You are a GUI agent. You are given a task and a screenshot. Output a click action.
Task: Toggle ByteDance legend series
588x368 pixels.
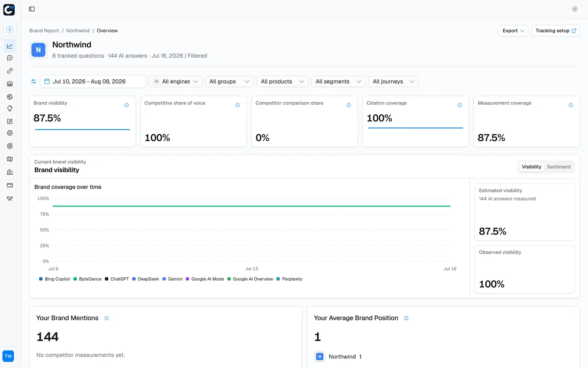click(x=87, y=279)
